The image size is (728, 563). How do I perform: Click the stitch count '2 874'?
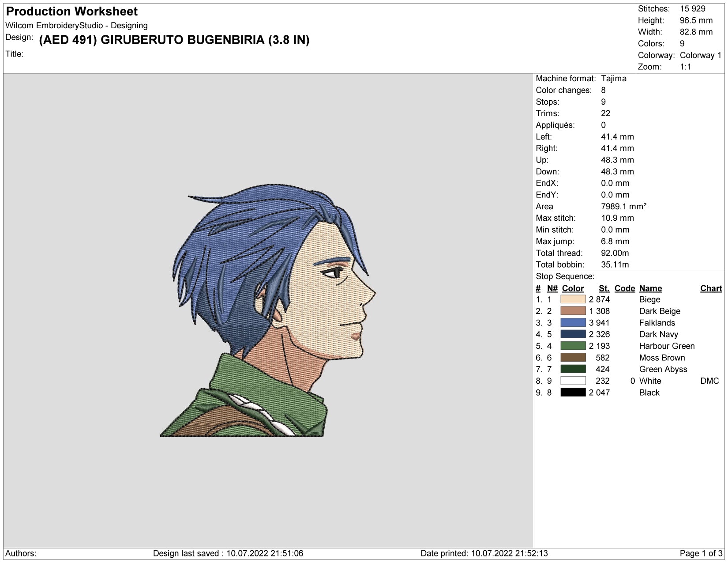point(599,299)
